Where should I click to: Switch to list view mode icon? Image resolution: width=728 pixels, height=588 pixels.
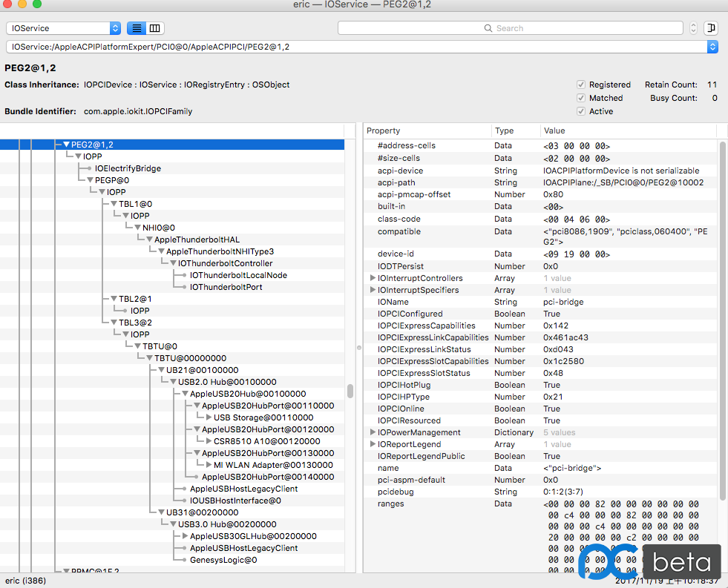137,28
